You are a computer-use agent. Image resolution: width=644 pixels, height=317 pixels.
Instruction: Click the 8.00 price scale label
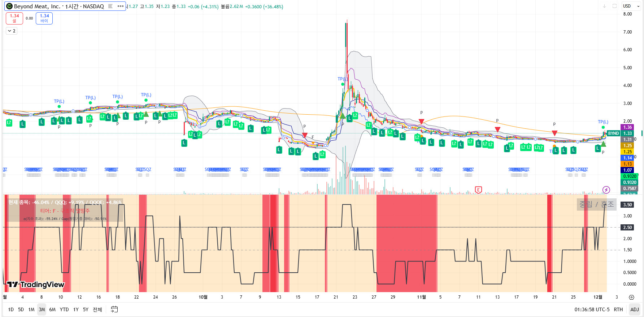click(627, 14)
